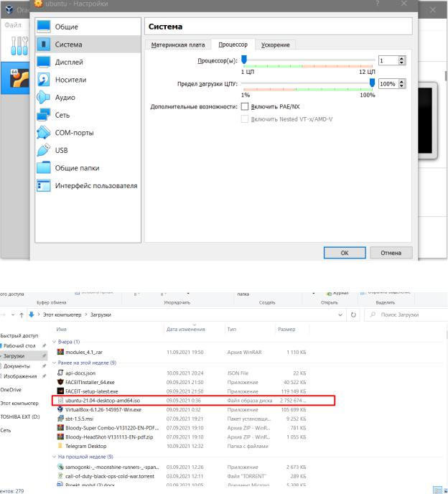Open Изображения in Explorer navigation pane
The image size is (448, 494).
coord(20,376)
